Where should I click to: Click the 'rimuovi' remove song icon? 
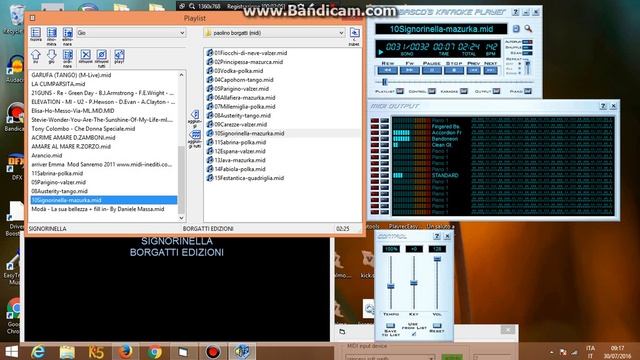click(85, 55)
